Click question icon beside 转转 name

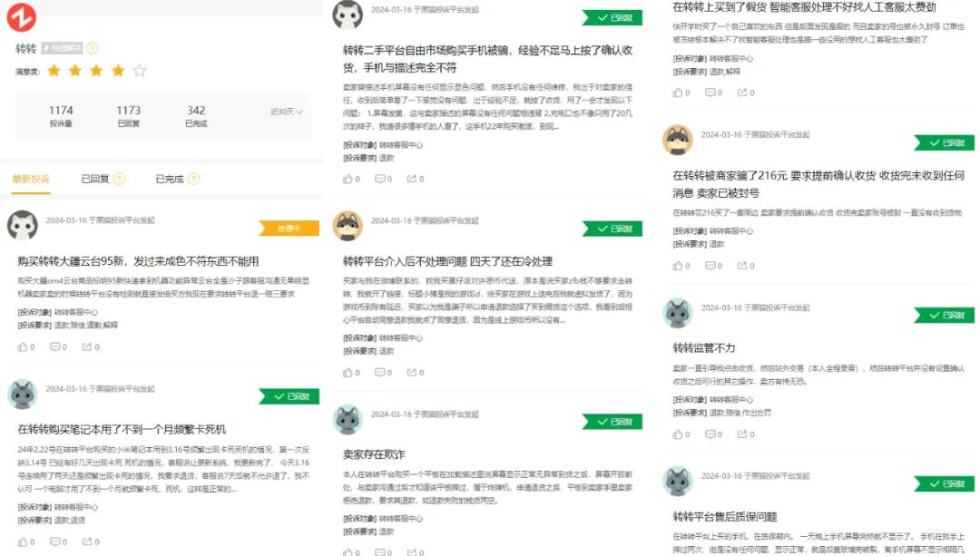tap(93, 48)
